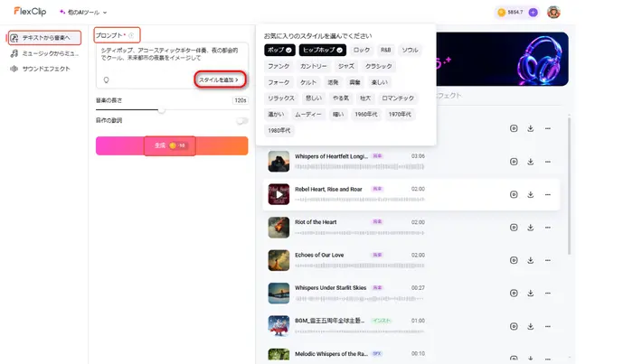The height and width of the screenshot is (364, 633).
Task: Deselect the ヒップホップ style chip
Action: pyautogui.click(x=323, y=50)
